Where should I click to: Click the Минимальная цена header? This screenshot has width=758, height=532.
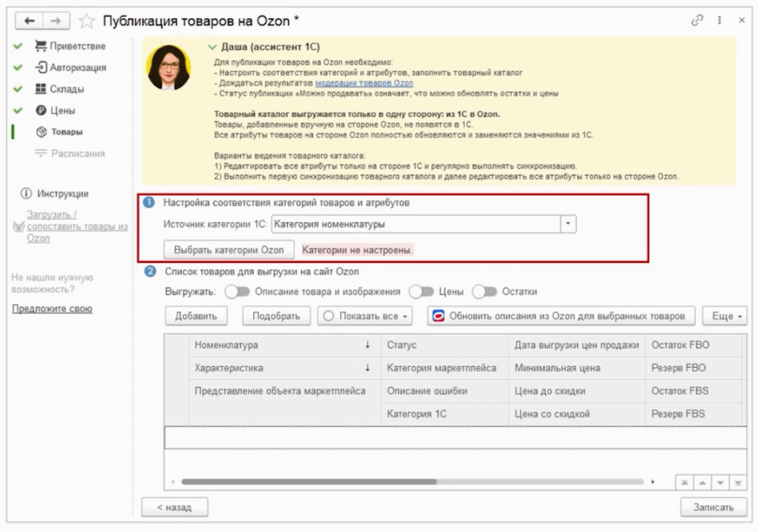tap(576, 368)
